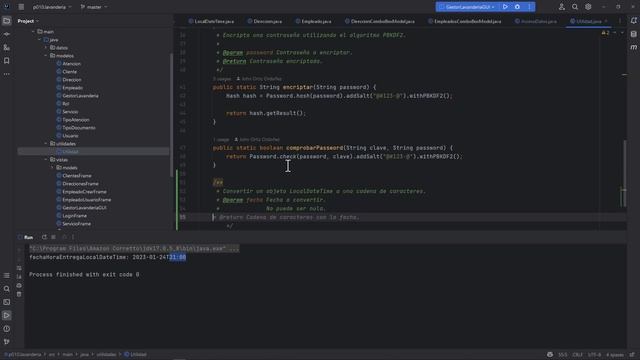Switch to LocalDateTime.java tab
Image resolution: width=640 pixels, height=360 pixels.
(x=211, y=21)
